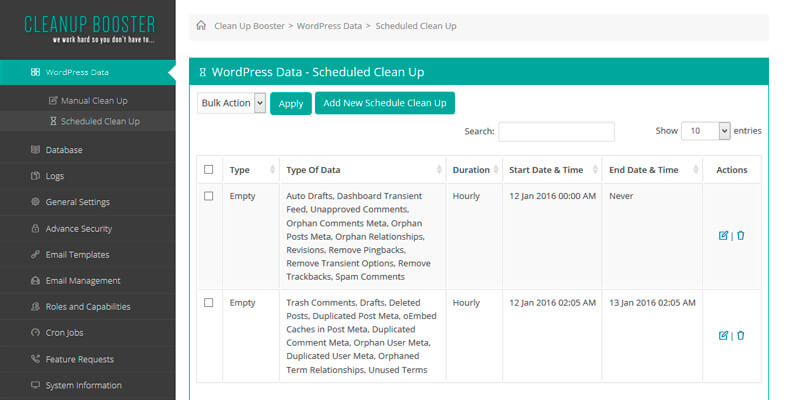Check the box for the first Hourly schedule
This screenshot has height=400, width=800.
coord(209,196)
